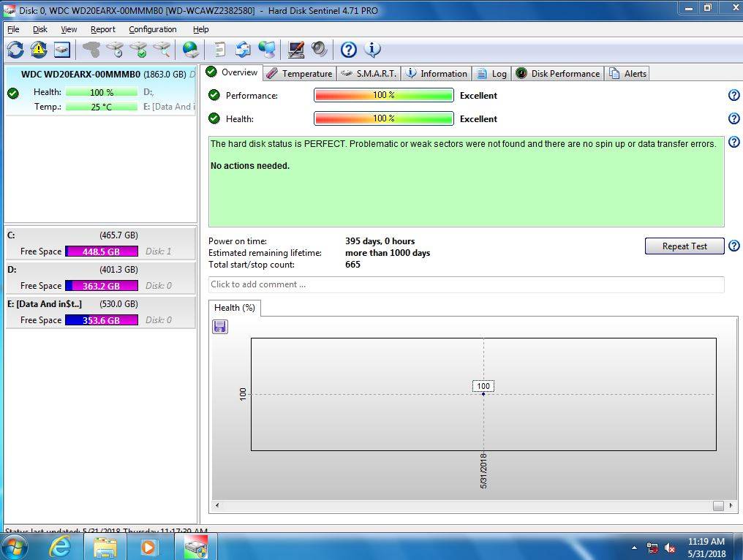The height and width of the screenshot is (560, 743).
Task: Click the speaker sound toolbar icon
Action: coord(320,49)
